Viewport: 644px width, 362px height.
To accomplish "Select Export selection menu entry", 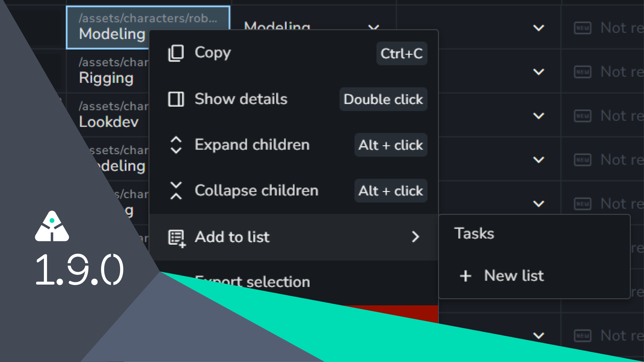I will tap(252, 282).
